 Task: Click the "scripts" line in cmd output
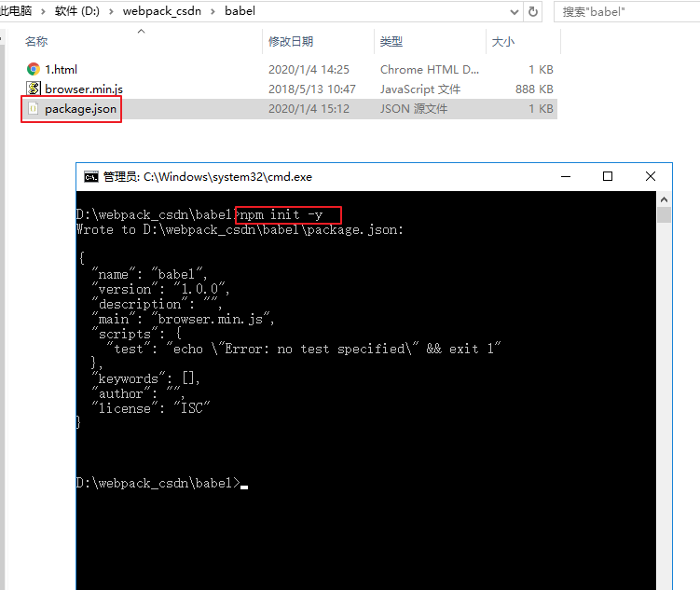tap(136, 334)
